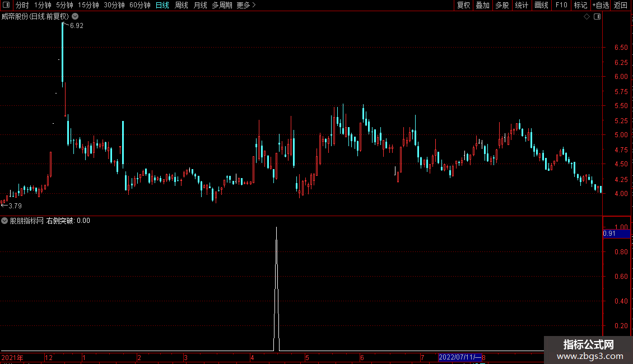Click the 复权 adjustment button

pyautogui.click(x=463, y=5)
